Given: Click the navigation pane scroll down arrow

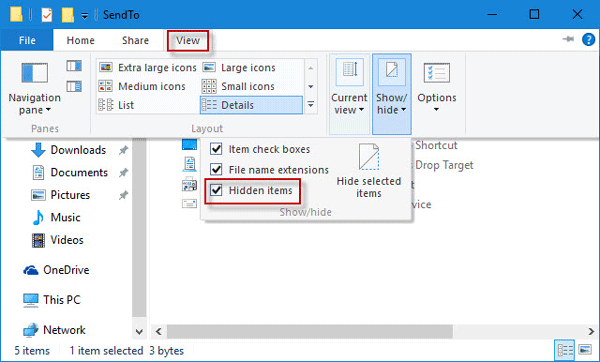Looking at the screenshot, I should tap(139, 331).
